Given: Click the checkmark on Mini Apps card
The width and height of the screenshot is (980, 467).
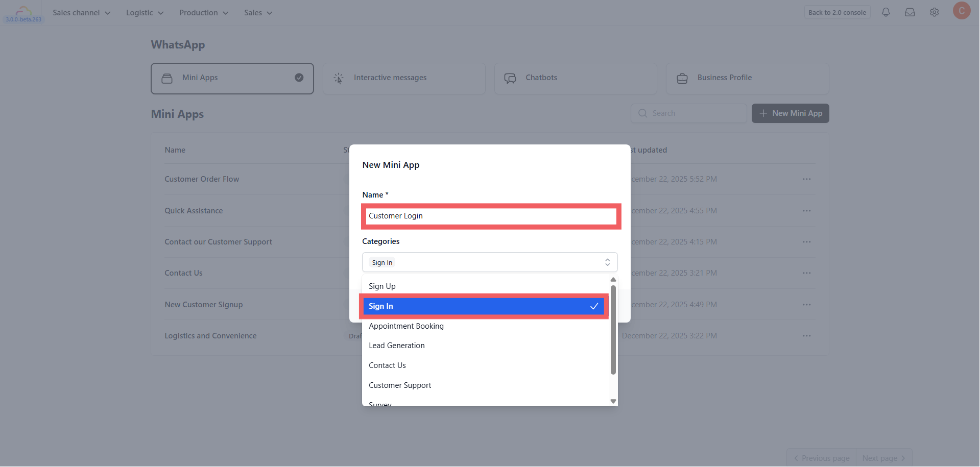Looking at the screenshot, I should click(x=299, y=78).
